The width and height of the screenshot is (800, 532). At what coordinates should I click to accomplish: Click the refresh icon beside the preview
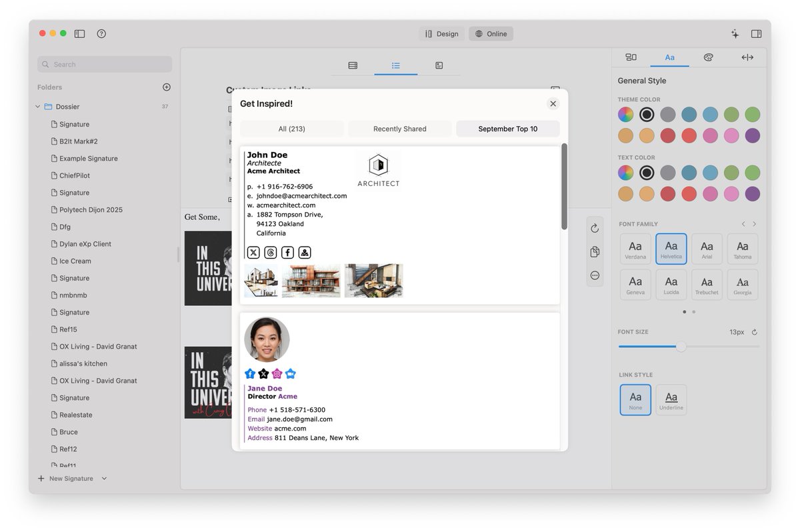point(595,228)
